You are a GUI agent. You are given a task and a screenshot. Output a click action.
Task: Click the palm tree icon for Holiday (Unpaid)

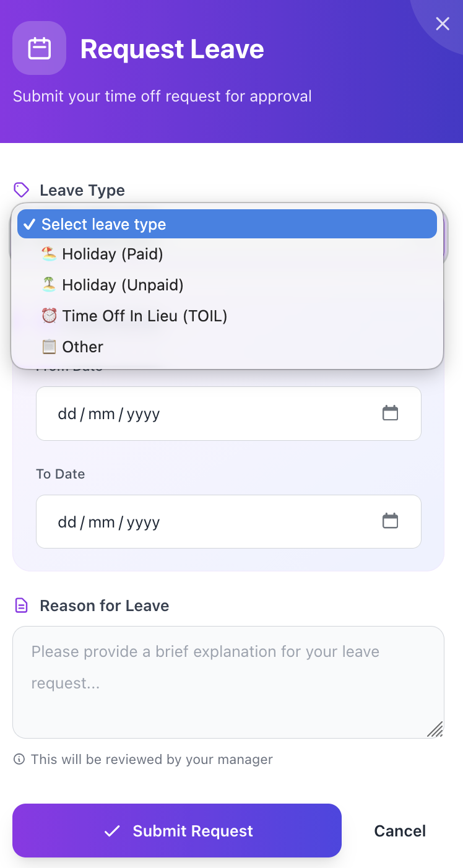pyautogui.click(x=50, y=284)
